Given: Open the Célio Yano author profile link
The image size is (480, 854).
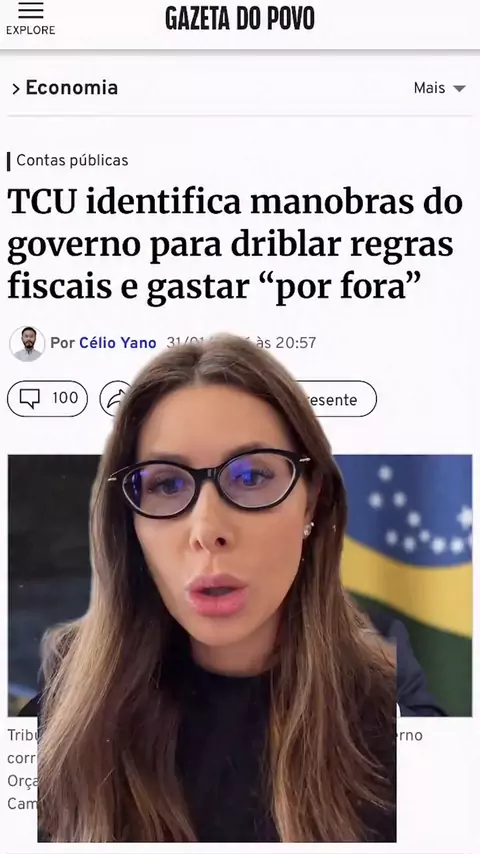Looking at the screenshot, I should (118, 343).
